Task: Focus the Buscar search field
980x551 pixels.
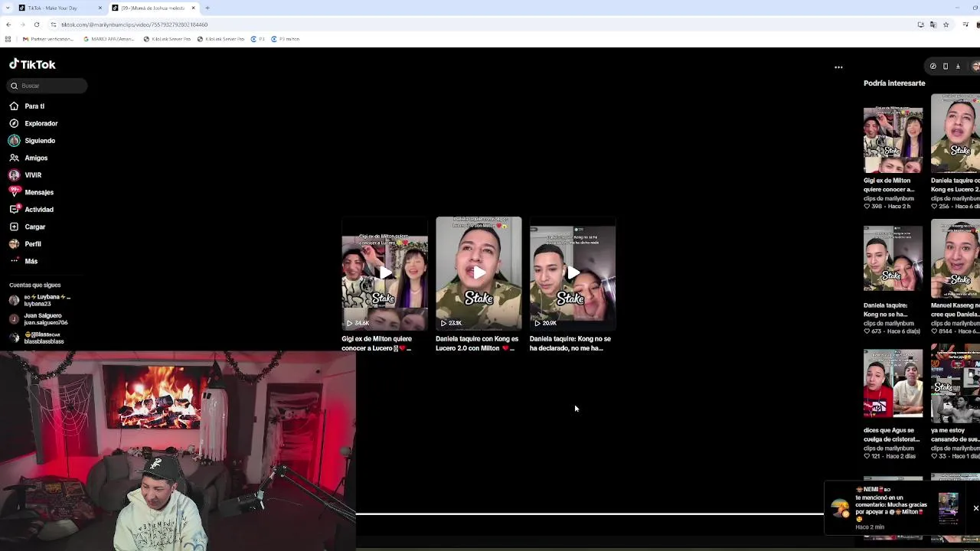Action: click(x=47, y=86)
